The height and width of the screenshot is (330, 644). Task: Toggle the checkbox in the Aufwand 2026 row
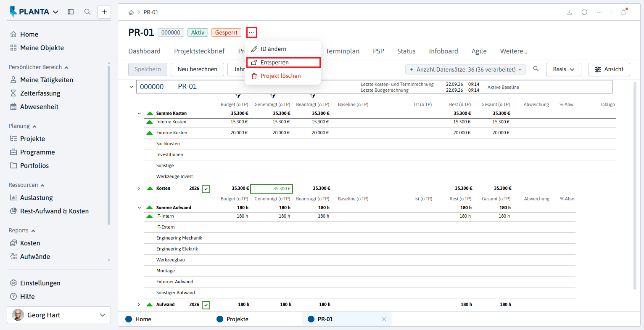coord(206,305)
